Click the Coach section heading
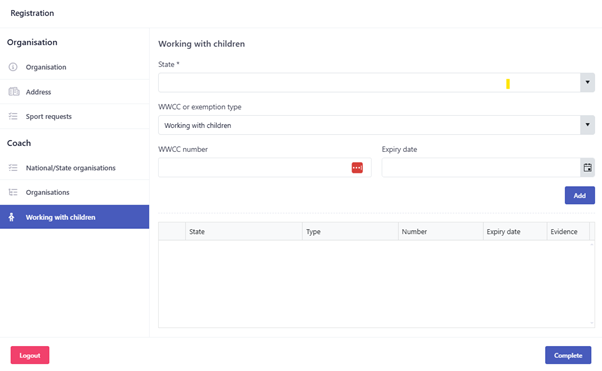602x371 pixels. (x=19, y=143)
